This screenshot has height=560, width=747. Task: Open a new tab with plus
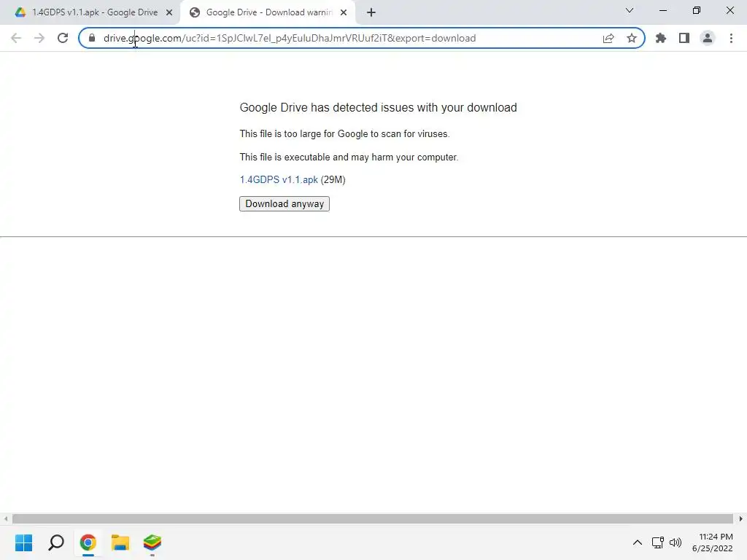pos(371,12)
